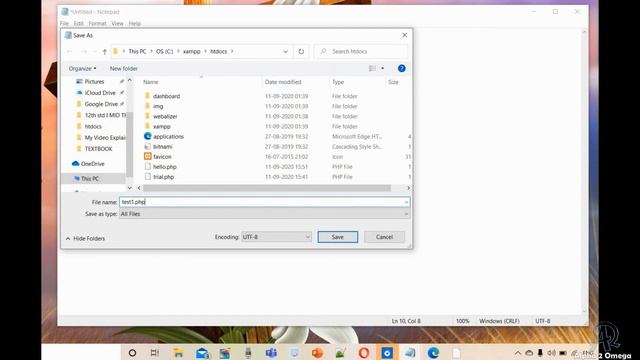This screenshot has height=360, width=640.
Task: Open Notepad Help menu
Action: (x=134, y=24)
